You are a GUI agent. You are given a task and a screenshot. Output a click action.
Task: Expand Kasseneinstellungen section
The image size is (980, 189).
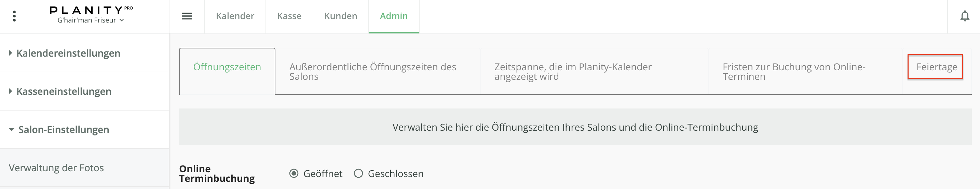64,91
